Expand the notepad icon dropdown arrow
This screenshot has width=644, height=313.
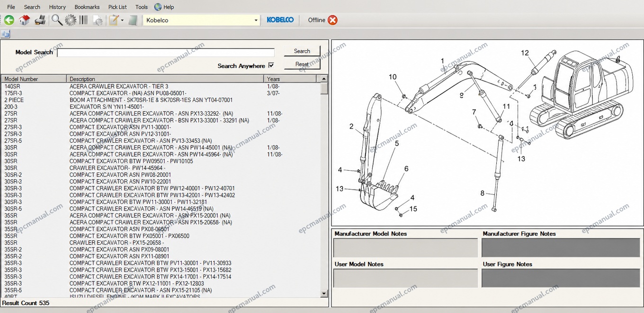tap(122, 20)
